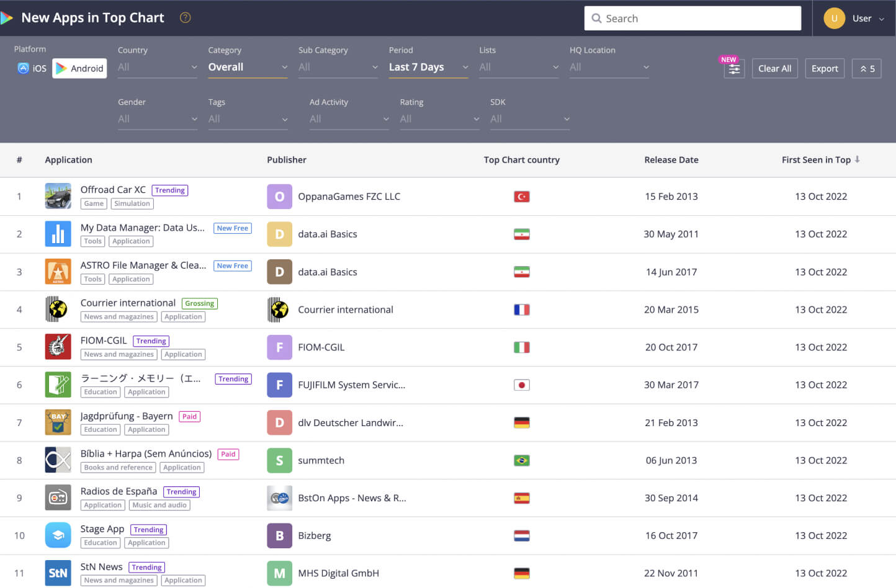896x588 pixels.
Task: Expand the Ad Activity dropdown
Action: click(349, 119)
